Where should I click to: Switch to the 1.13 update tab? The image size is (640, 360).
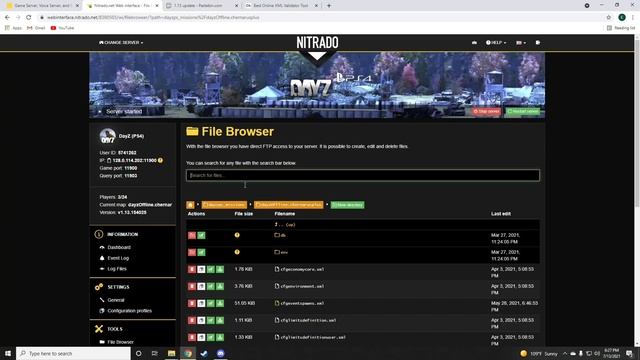pyautogui.click(x=202, y=6)
